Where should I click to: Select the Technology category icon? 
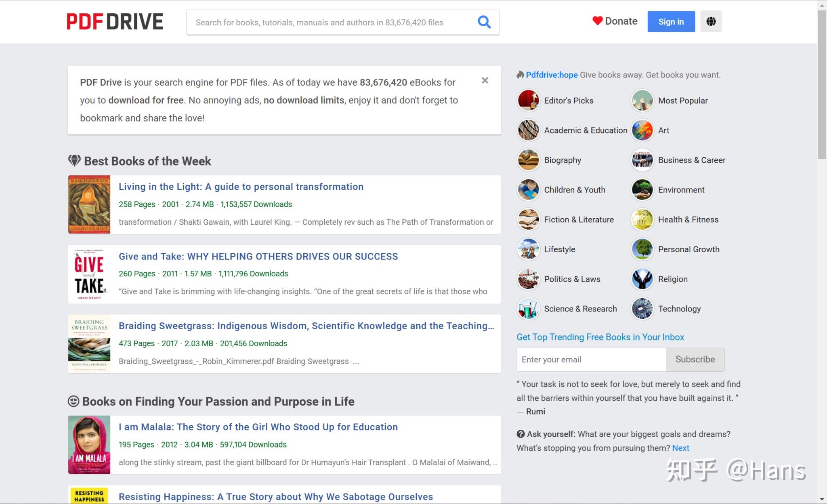pyautogui.click(x=642, y=309)
